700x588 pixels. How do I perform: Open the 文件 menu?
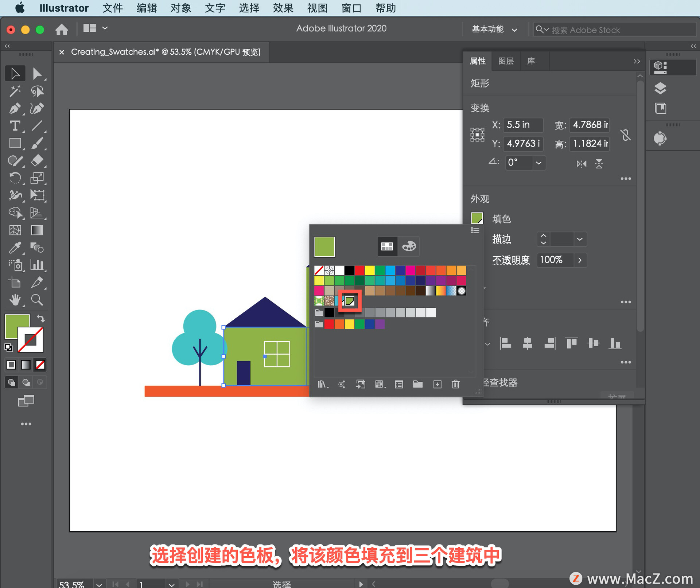(x=113, y=8)
